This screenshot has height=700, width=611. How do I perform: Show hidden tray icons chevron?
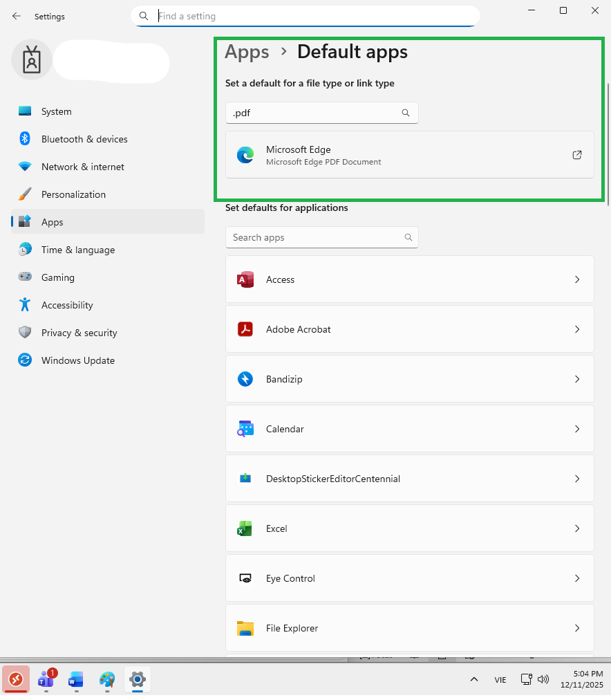coord(474,679)
